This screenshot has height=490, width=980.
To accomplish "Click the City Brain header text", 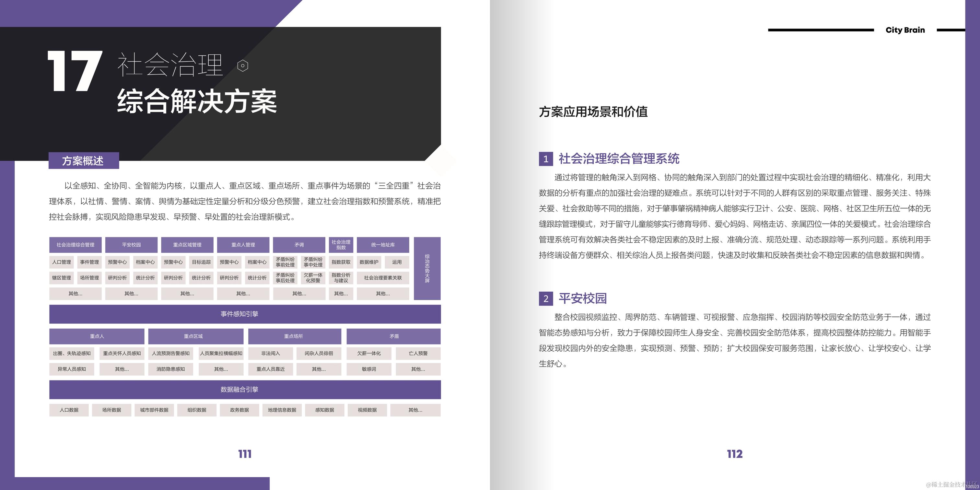I will coord(905,30).
